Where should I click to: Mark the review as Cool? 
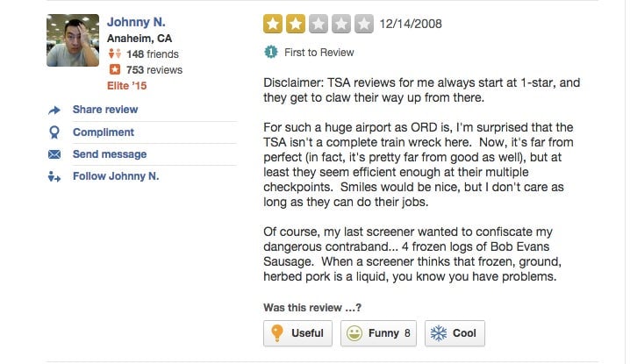tap(455, 333)
